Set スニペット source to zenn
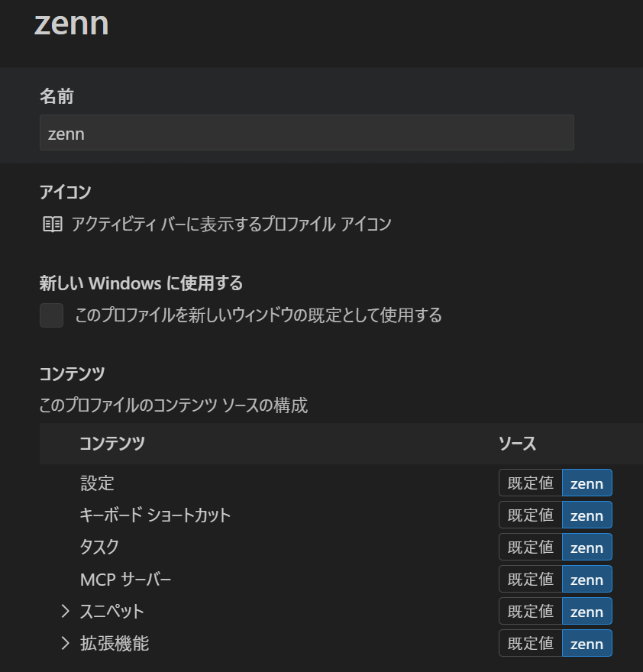 coord(586,611)
